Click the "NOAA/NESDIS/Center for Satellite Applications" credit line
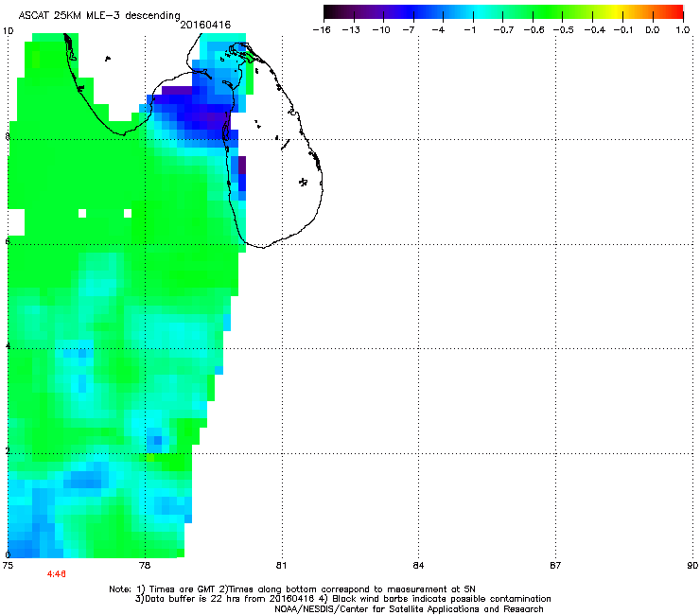Viewport: 700px width, 615px height. pos(409,609)
